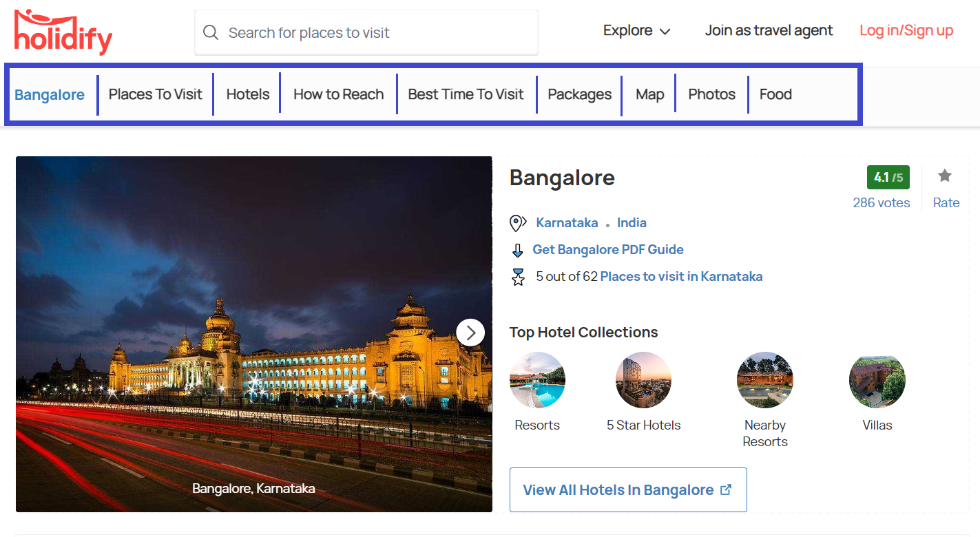Open Places to visit in Karnataka link
The image size is (980, 537).
coord(682,276)
